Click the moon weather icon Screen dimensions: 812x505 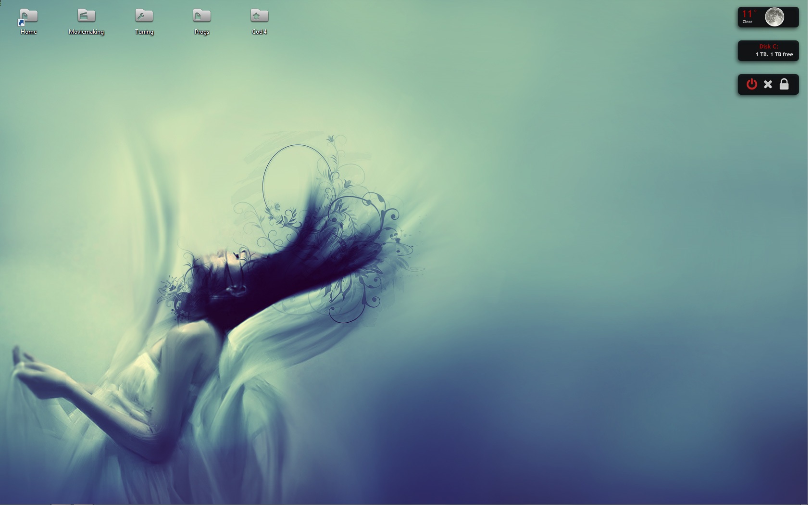click(775, 17)
